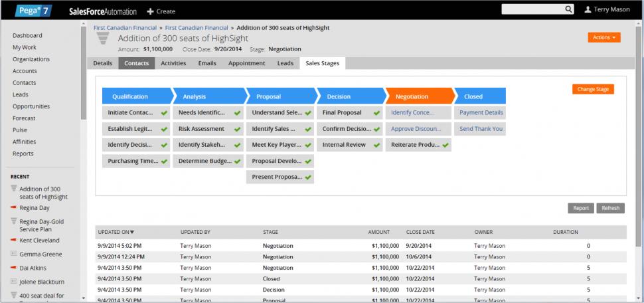The width and height of the screenshot is (644, 303).
Task: Click the Pega 7 logo
Action: pyautogui.click(x=34, y=10)
